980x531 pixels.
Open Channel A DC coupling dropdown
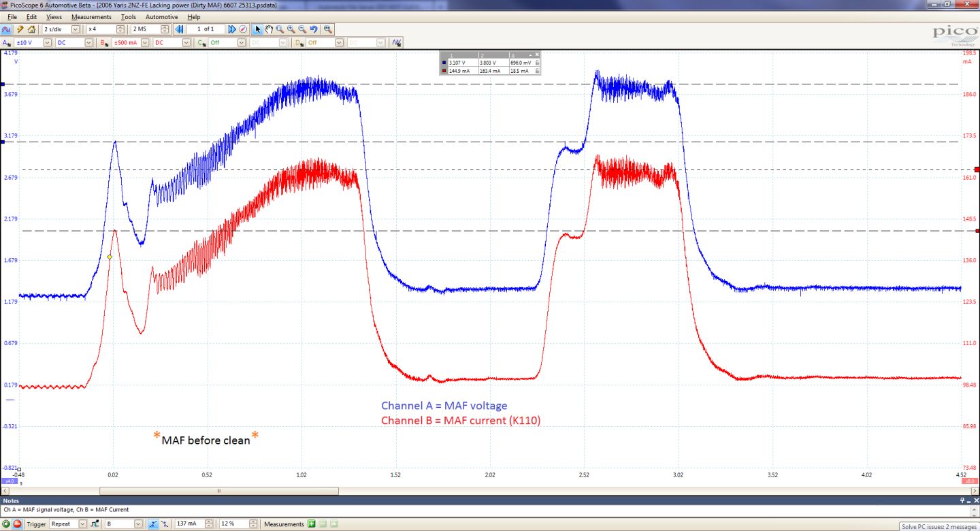coord(89,42)
